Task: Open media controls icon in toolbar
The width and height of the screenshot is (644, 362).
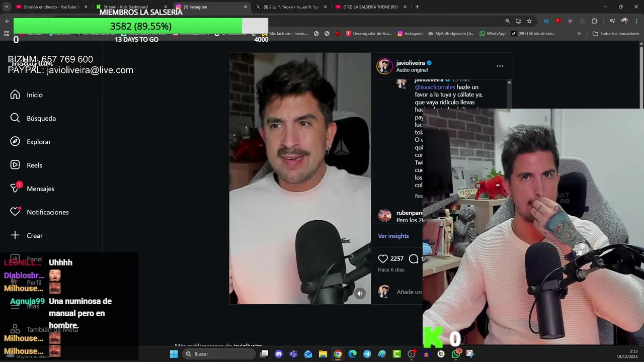Action: pos(612,21)
